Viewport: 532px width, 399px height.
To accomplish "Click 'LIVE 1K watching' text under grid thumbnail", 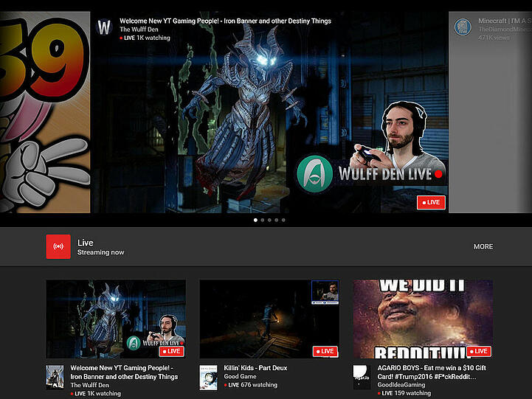I will (x=96, y=394).
